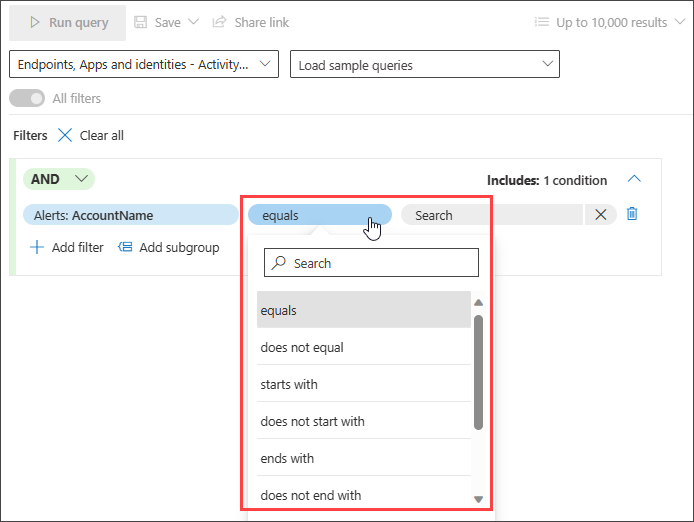
Task: Click the Add filter button
Action: coord(66,247)
